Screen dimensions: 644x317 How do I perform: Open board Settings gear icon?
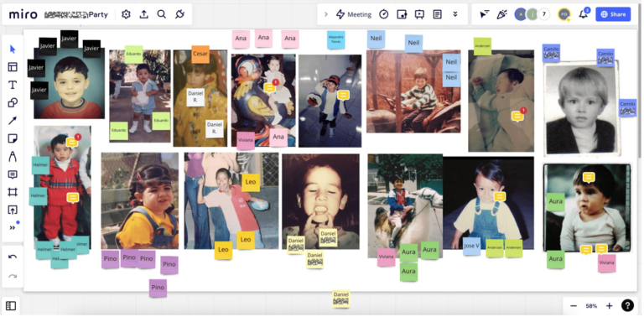[x=126, y=14]
